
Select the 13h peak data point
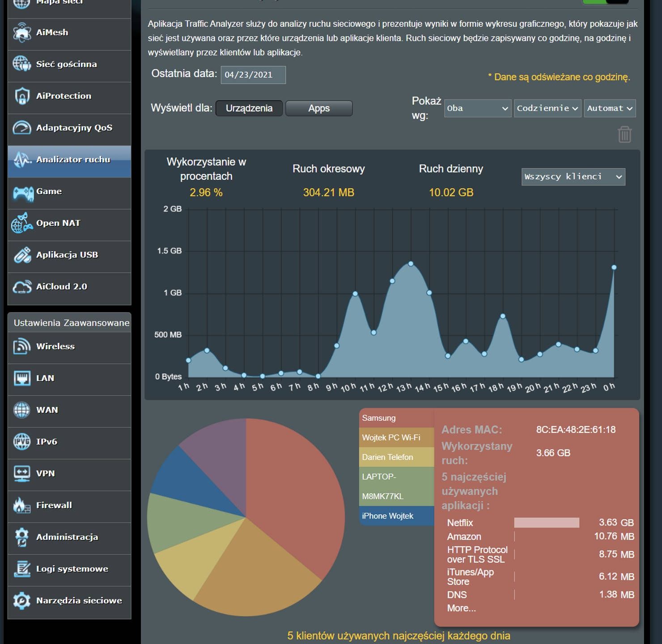point(411,264)
